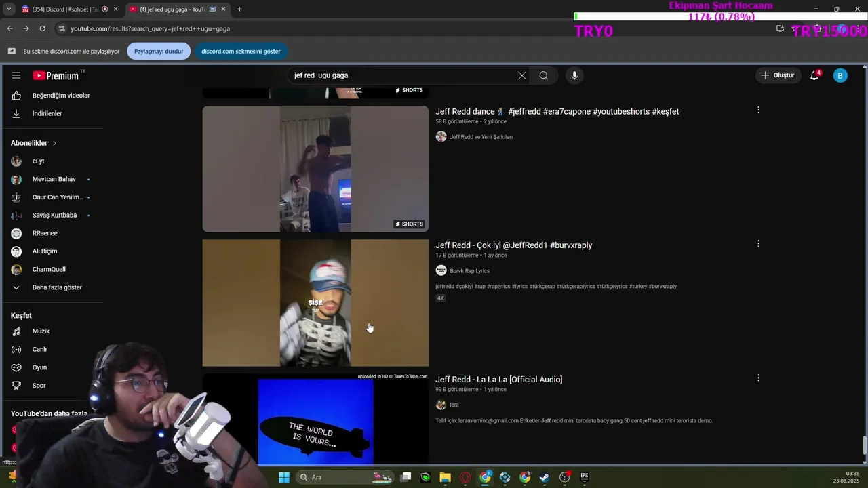Open Opera browser from the taskbar
The image size is (868, 488).
(x=465, y=477)
